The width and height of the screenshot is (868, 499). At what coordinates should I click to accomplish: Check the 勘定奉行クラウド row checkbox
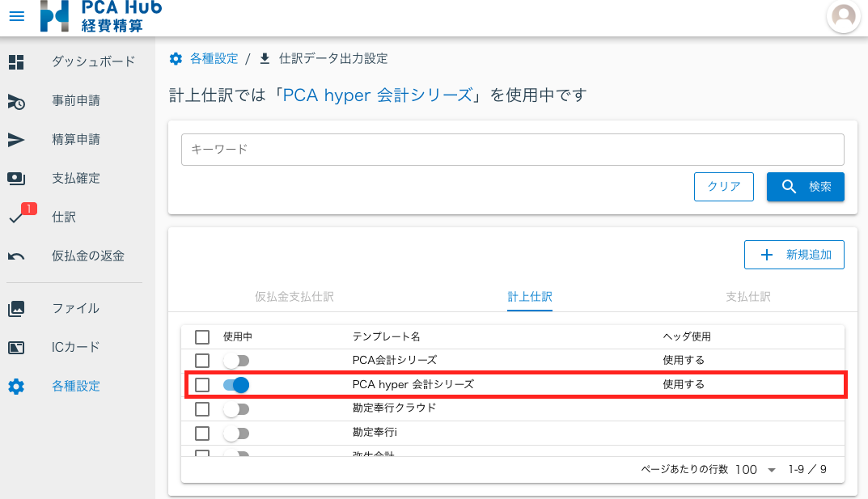click(202, 409)
